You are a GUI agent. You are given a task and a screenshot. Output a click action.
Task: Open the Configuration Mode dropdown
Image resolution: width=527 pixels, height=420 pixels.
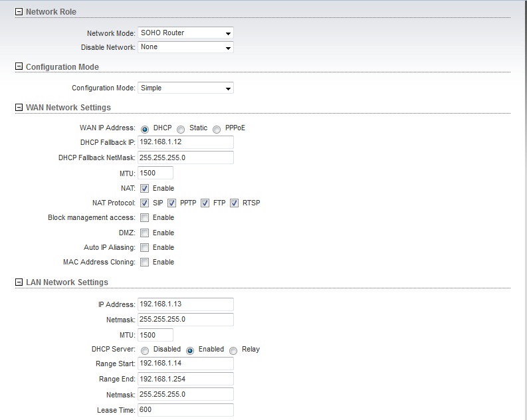tap(185, 88)
